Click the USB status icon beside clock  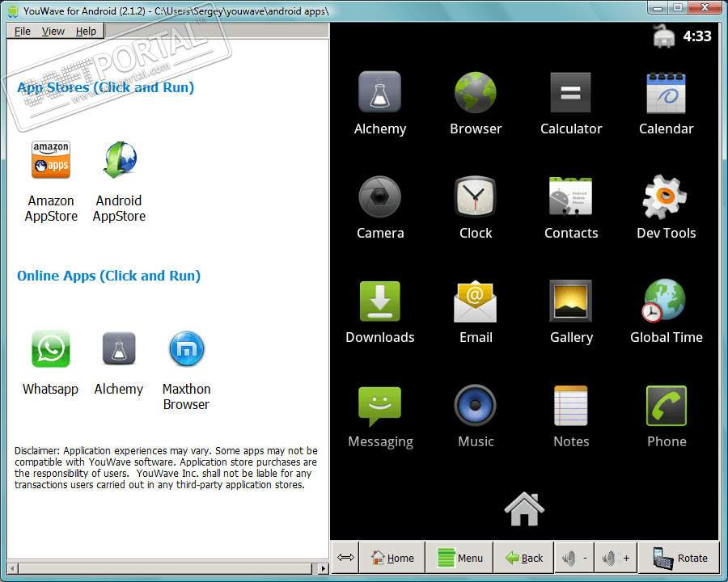click(x=664, y=36)
